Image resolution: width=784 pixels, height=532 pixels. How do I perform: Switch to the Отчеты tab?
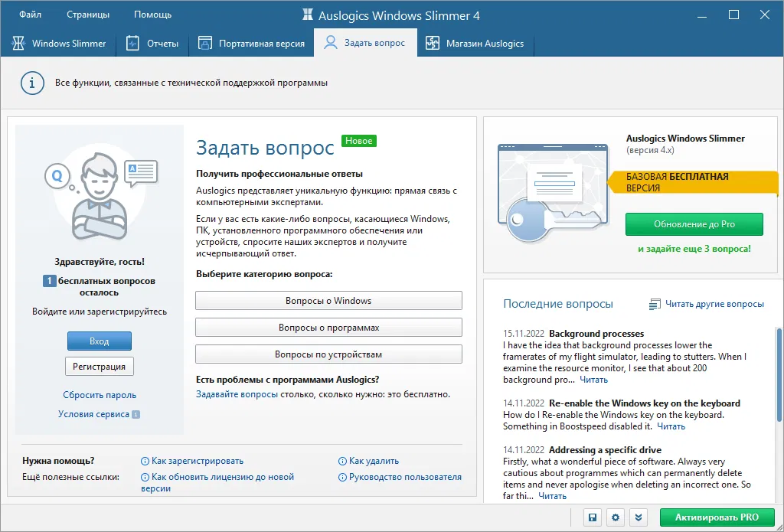point(152,43)
